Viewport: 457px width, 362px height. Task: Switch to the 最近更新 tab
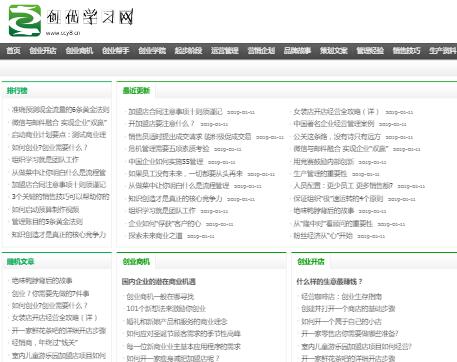136,91
